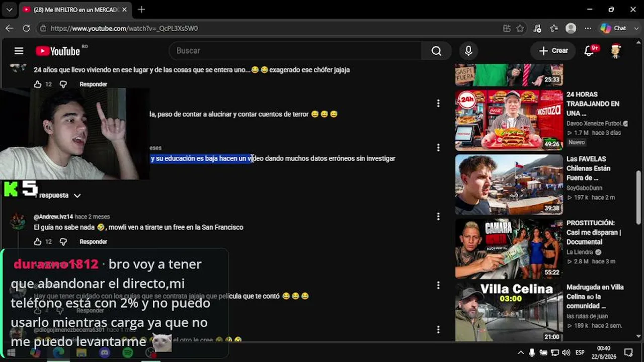Open File Explorer from the taskbar
Screen dimensions: 644x362
(x=81, y=353)
